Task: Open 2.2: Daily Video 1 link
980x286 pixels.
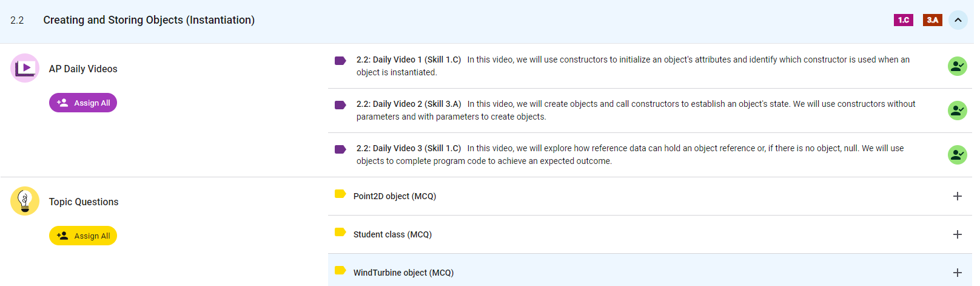Action: click(408, 60)
